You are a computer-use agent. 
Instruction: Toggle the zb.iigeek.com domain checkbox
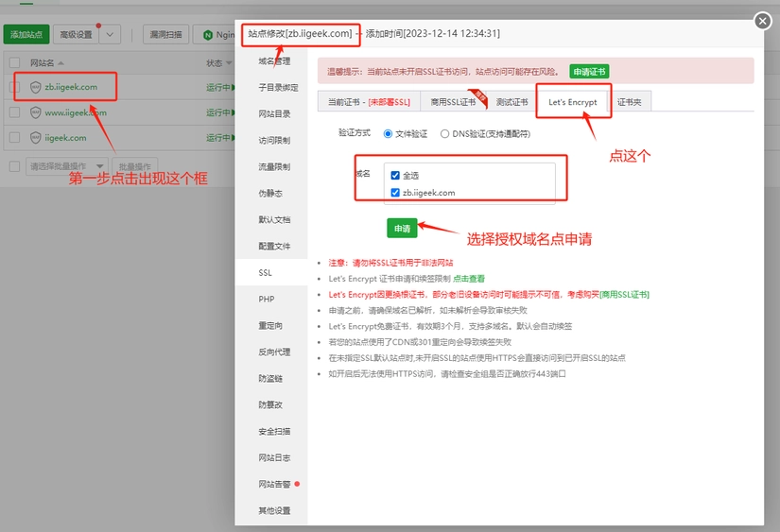394,193
